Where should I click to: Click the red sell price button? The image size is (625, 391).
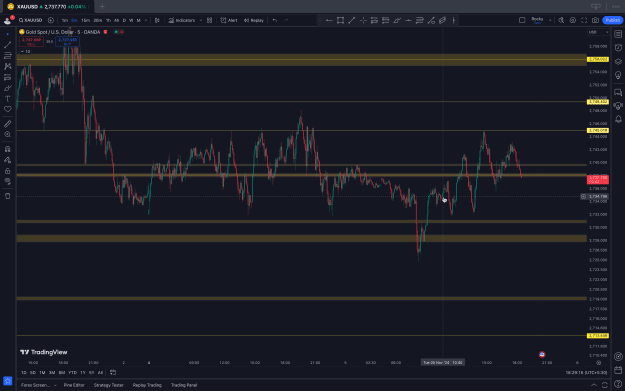pos(31,41)
